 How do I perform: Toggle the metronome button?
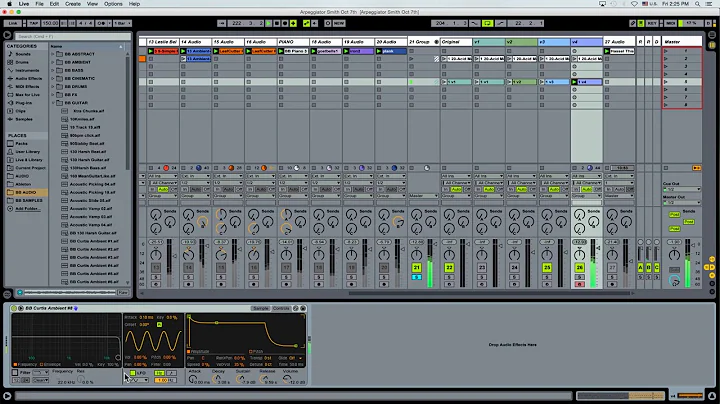(101, 23)
